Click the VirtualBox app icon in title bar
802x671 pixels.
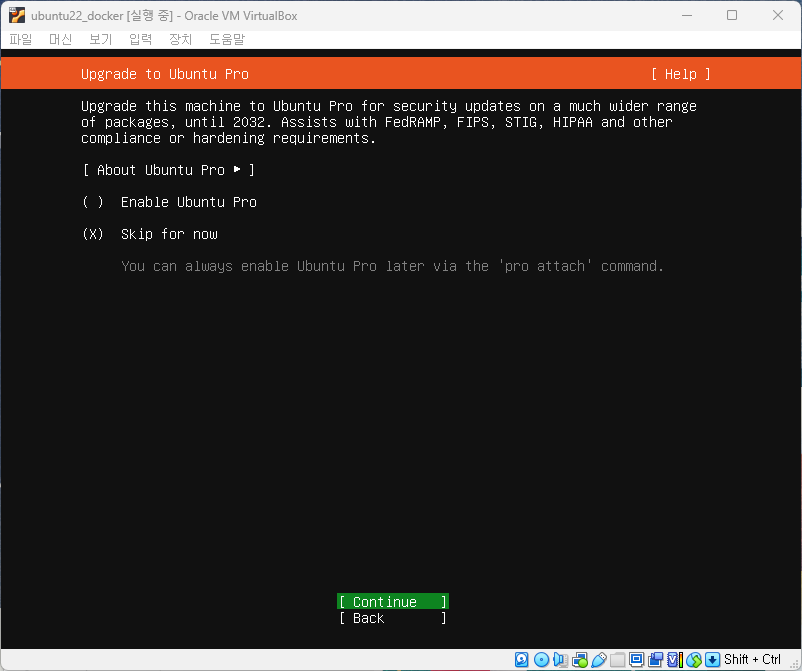click(16, 15)
